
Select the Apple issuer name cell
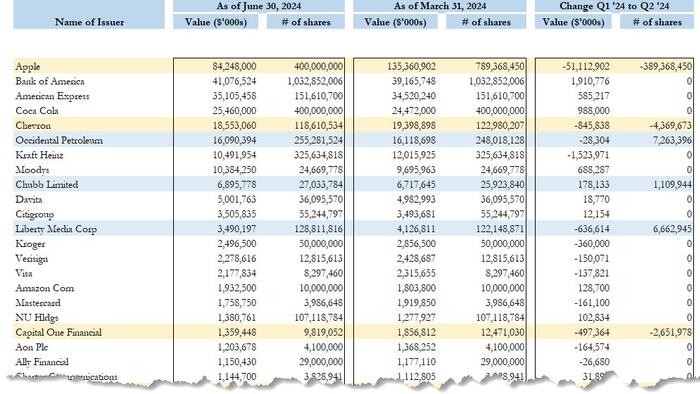[x=28, y=66]
